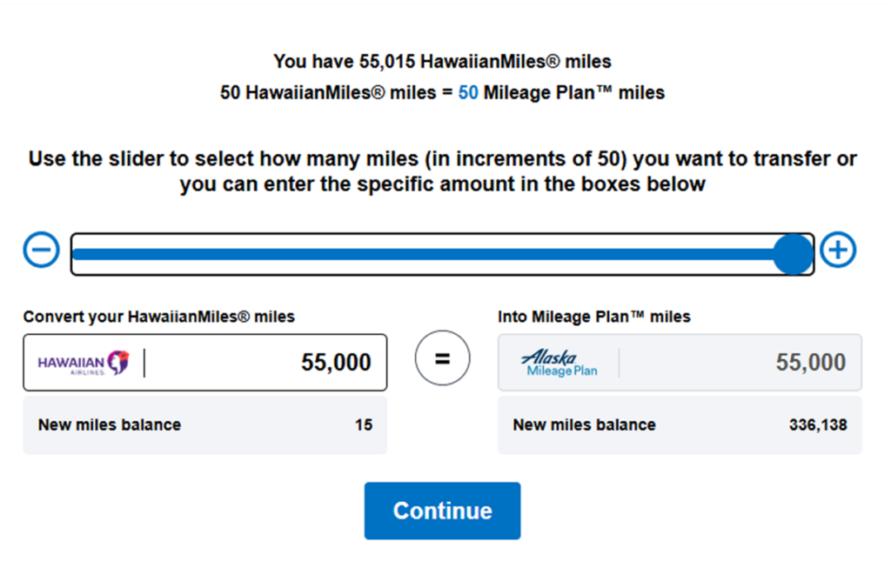Click the new Mileage Plan balance 336,138
Image resolution: width=891 pixels, height=588 pixels.
[x=818, y=425]
